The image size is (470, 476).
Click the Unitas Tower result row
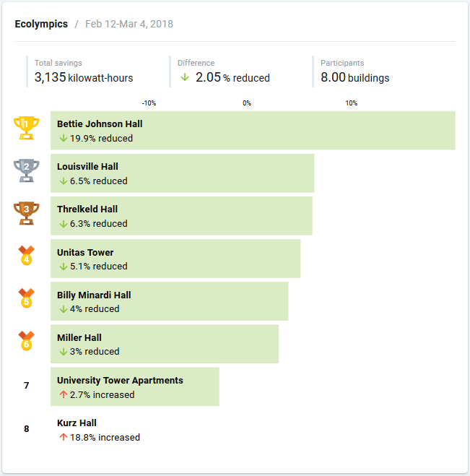[175, 259]
